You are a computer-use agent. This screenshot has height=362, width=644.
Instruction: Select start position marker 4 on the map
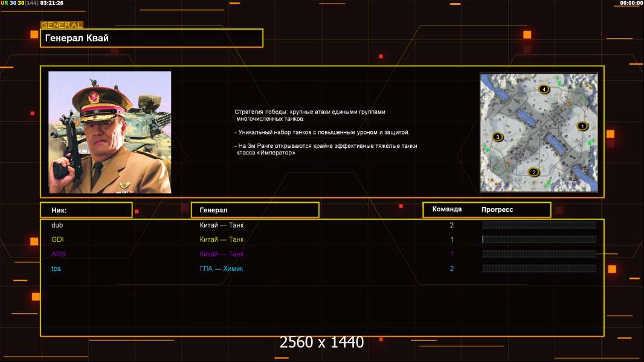[x=544, y=89]
